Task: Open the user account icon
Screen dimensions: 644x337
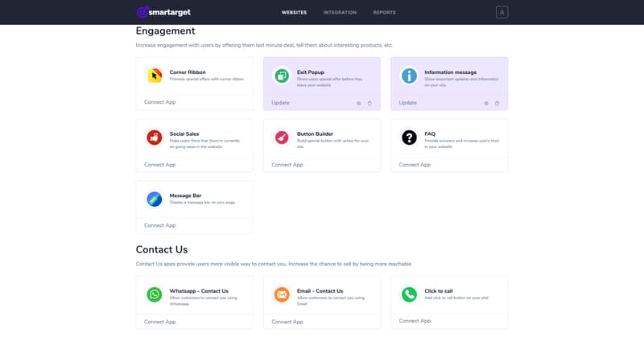Action: pyautogui.click(x=502, y=12)
